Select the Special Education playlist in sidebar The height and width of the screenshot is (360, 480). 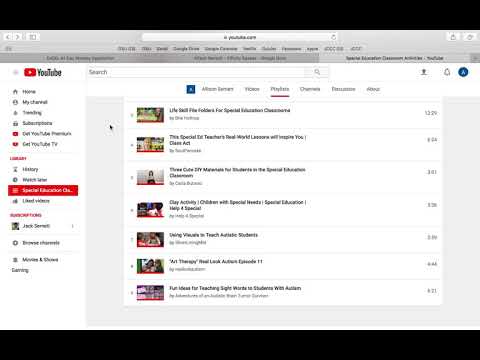tap(43, 190)
